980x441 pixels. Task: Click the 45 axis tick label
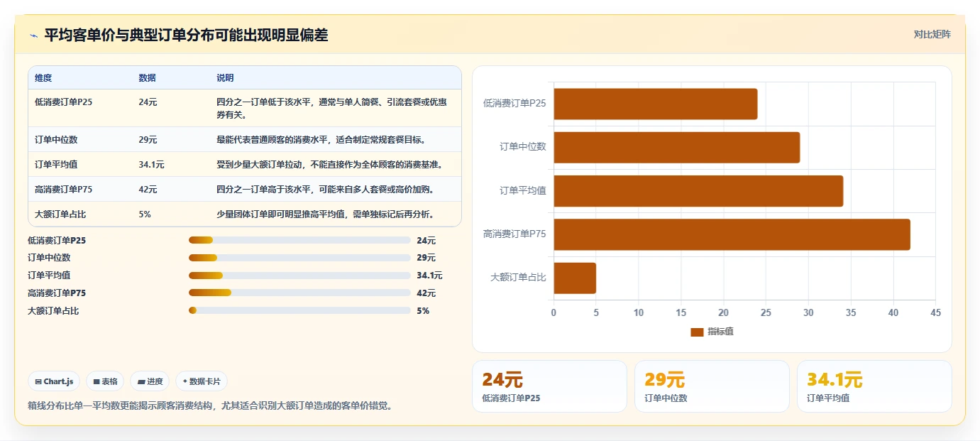935,313
